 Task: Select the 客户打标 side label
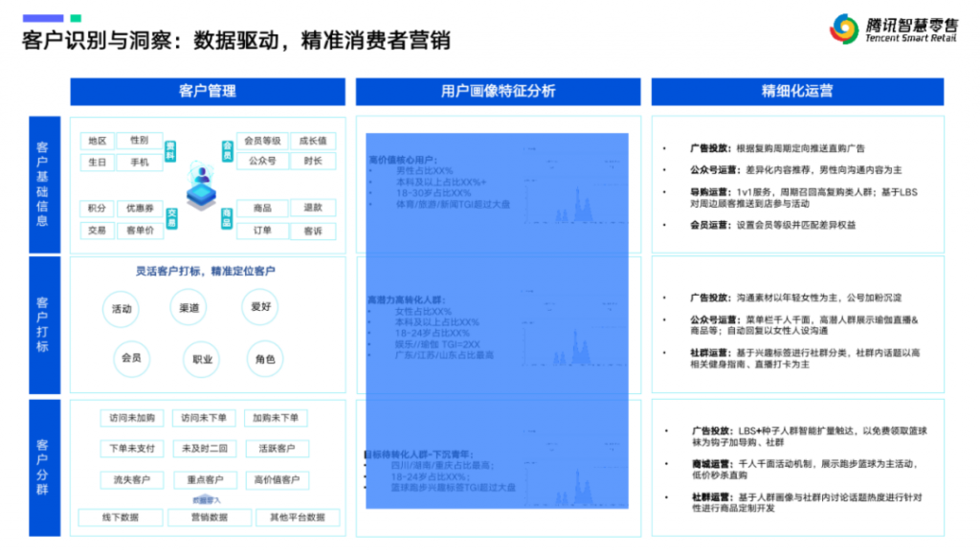tap(44, 325)
